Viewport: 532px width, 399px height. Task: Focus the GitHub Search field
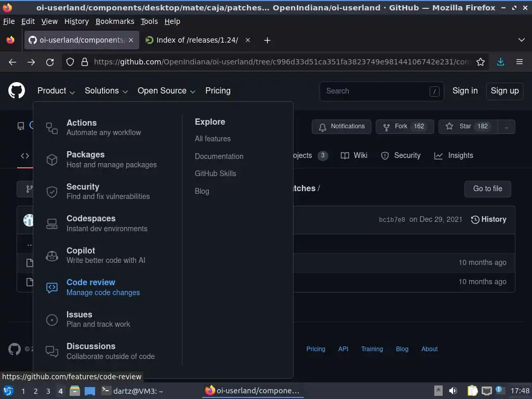[x=382, y=91]
